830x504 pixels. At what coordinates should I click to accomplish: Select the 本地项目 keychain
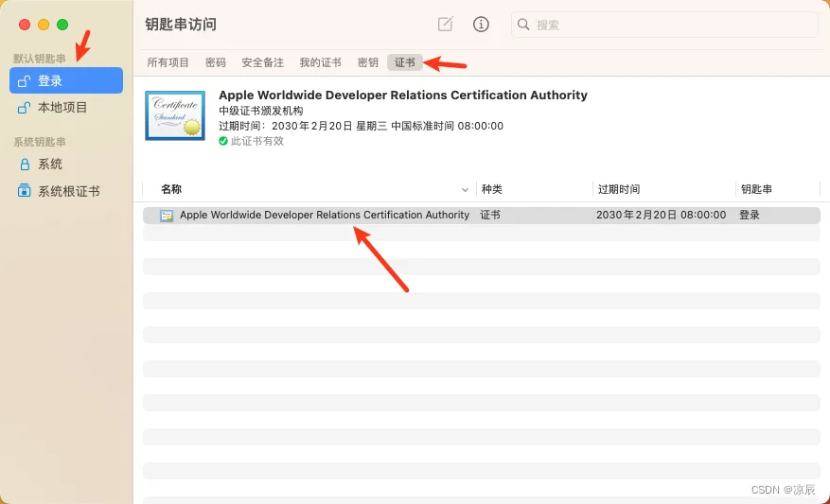[66, 108]
